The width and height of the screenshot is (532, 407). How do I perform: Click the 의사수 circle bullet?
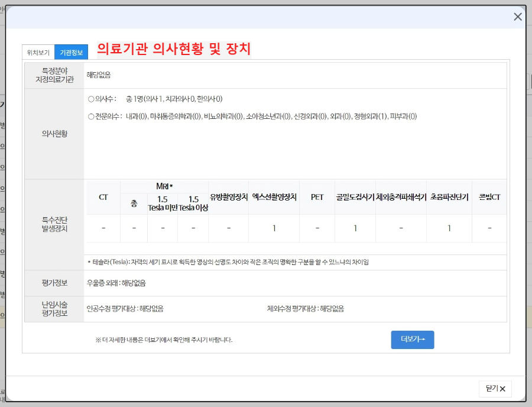91,99
